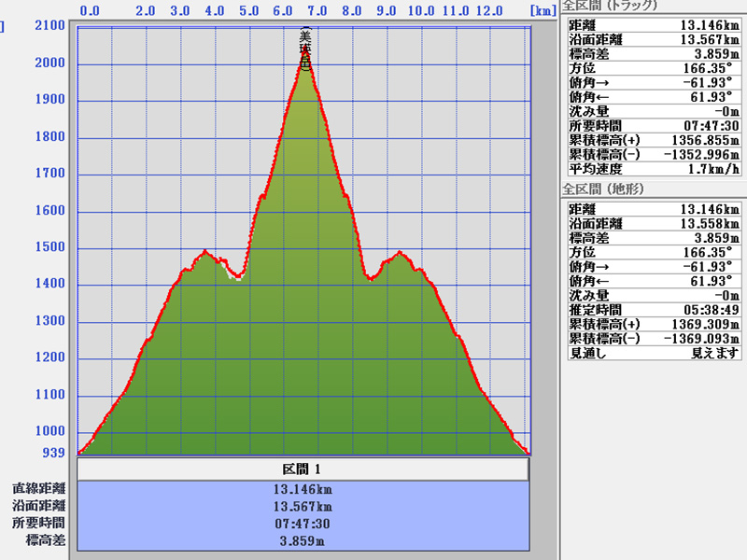The width and height of the screenshot is (747, 560).
Task: Click track 累積標高(-) value -1352.996m
Action: pos(698,154)
